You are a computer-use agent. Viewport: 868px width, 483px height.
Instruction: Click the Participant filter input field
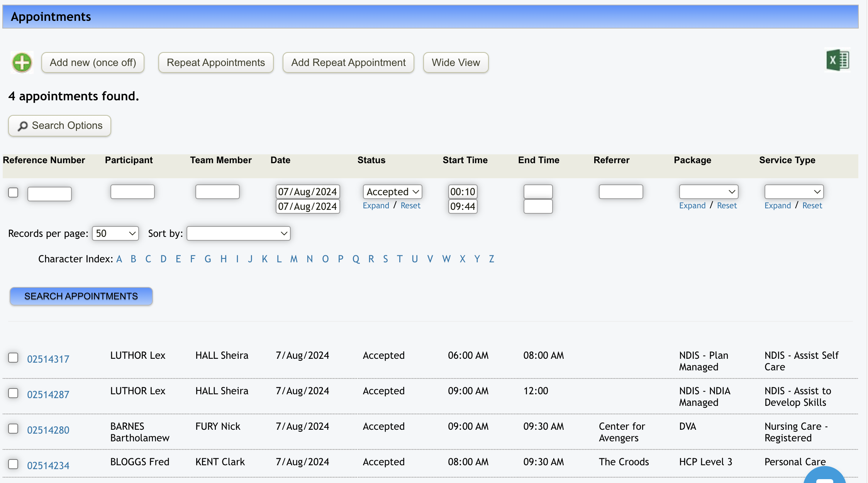point(132,192)
